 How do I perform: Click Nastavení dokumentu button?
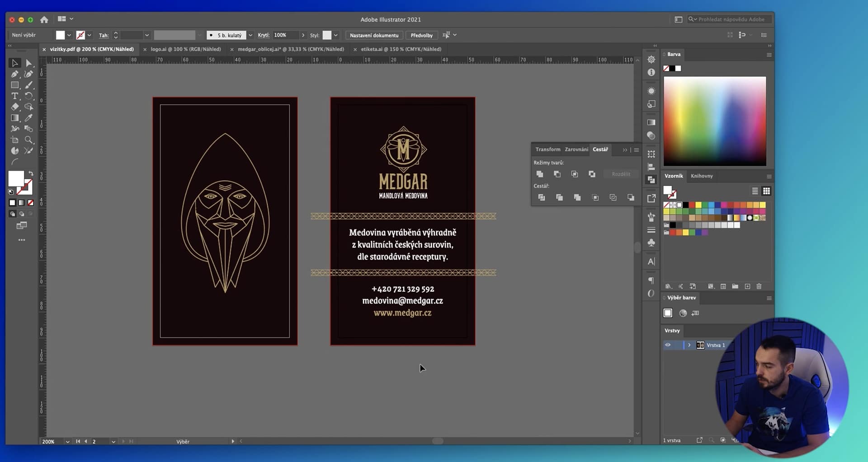374,35
